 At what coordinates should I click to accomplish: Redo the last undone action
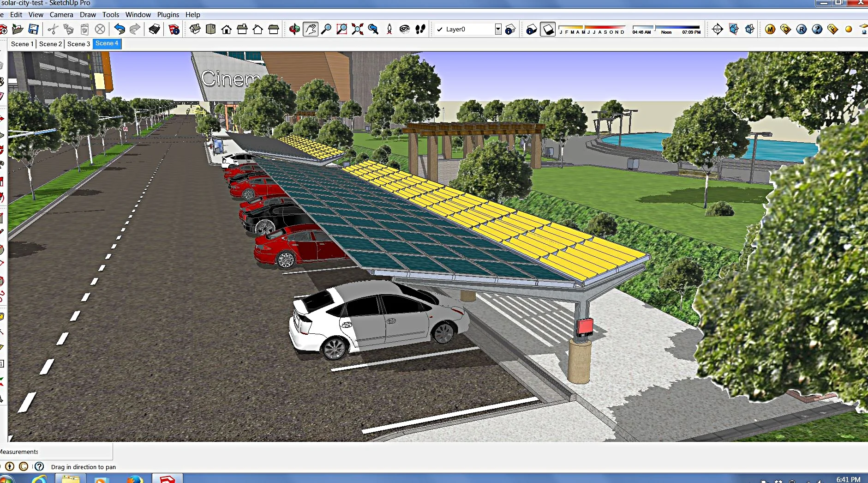pyautogui.click(x=135, y=29)
